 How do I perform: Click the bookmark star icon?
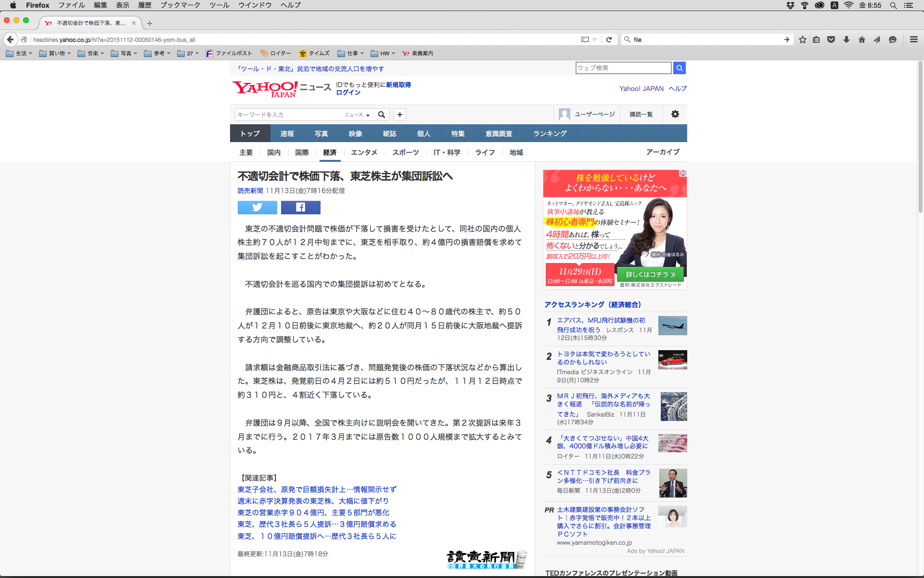click(802, 39)
